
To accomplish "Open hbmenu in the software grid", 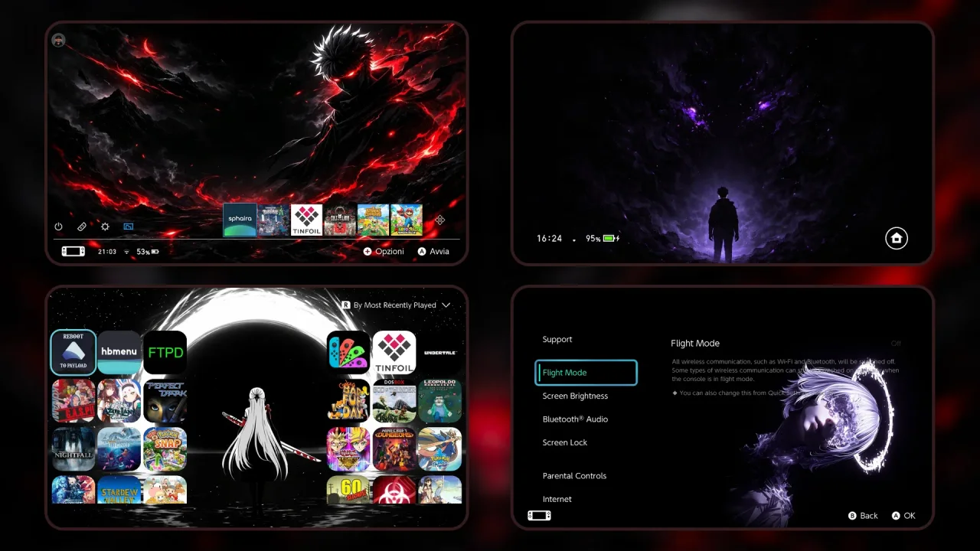I will (x=119, y=352).
